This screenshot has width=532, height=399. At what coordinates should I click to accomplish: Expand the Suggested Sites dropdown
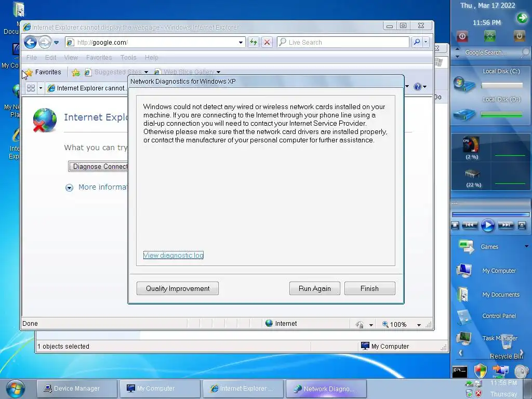pos(146,72)
